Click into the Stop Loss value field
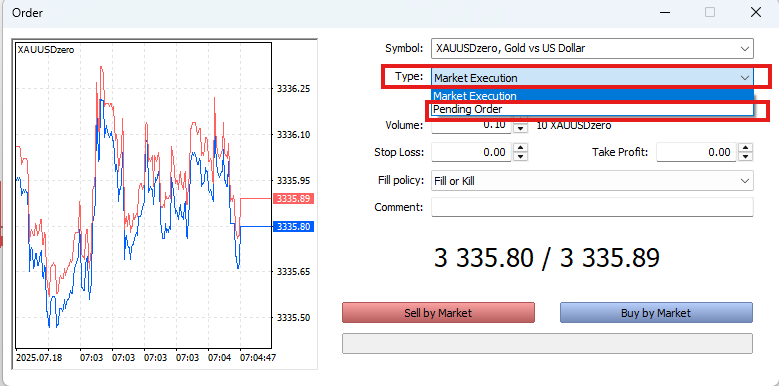This screenshot has height=386, width=779. click(471, 152)
